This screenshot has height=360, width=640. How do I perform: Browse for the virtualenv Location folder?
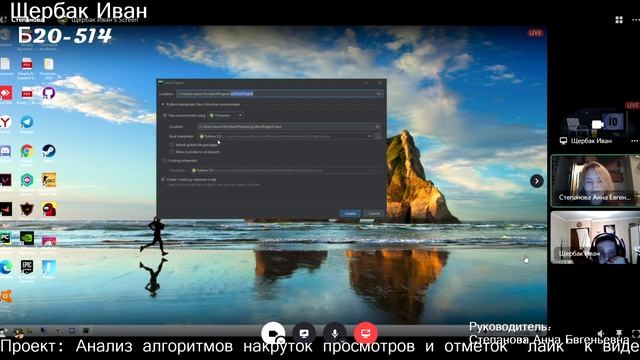[378, 127]
